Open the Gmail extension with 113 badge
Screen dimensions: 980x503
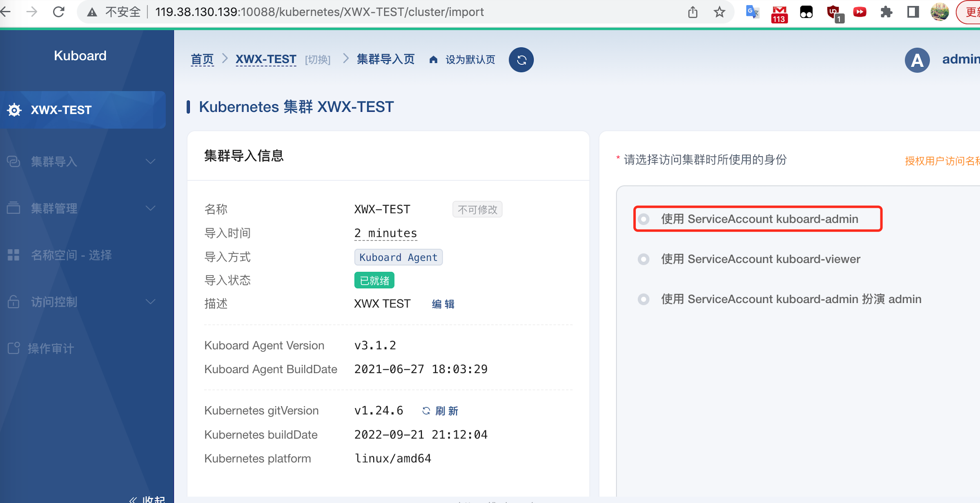point(779,13)
